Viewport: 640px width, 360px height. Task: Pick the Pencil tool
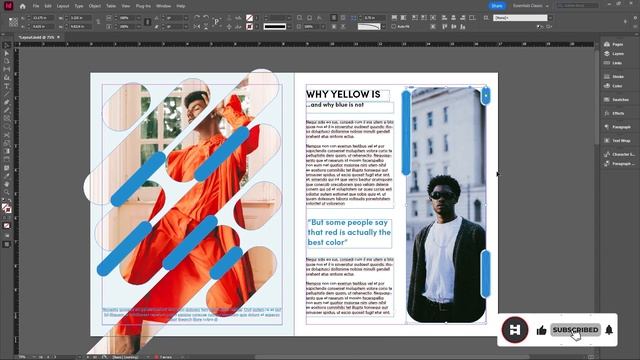7,110
